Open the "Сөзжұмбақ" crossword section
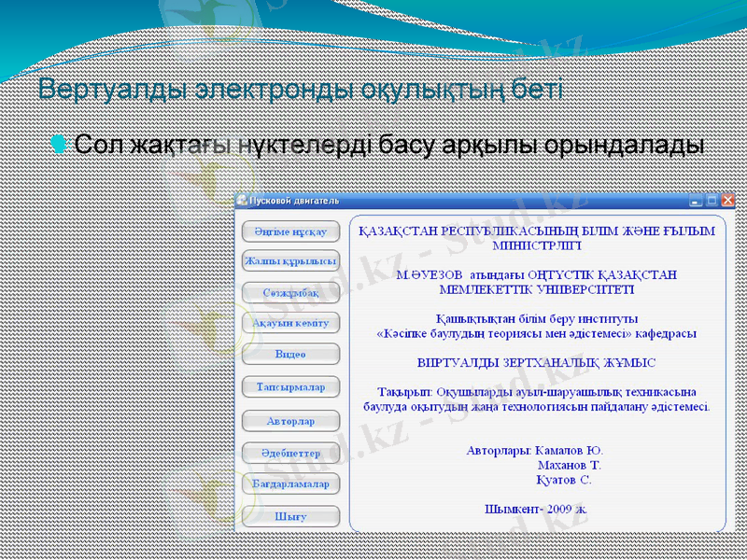The width and height of the screenshot is (747, 560). 289,292
